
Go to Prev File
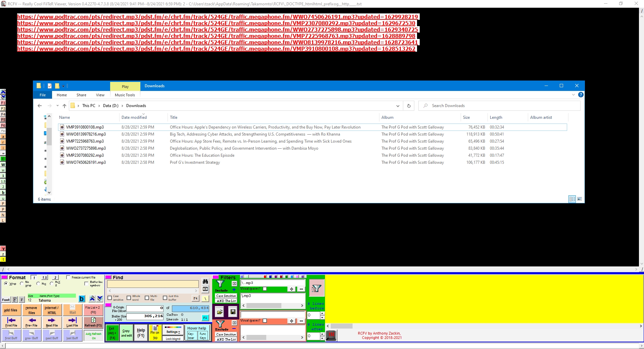pyautogui.click(x=32, y=322)
